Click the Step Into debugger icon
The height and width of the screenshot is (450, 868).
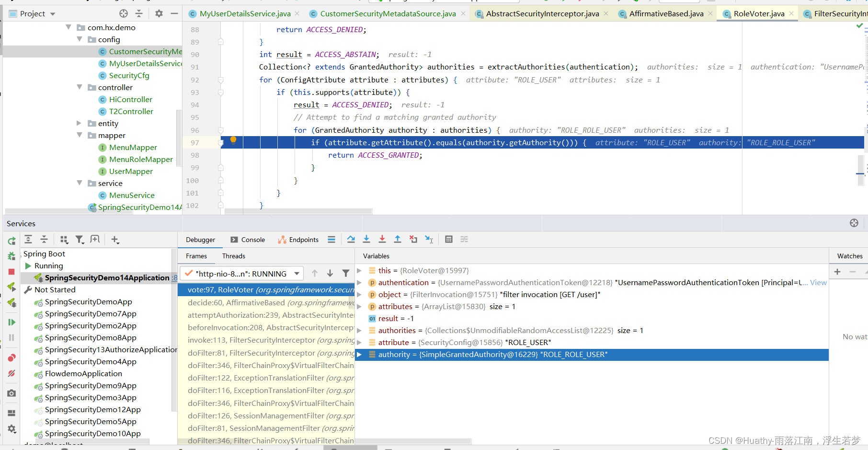(366, 239)
